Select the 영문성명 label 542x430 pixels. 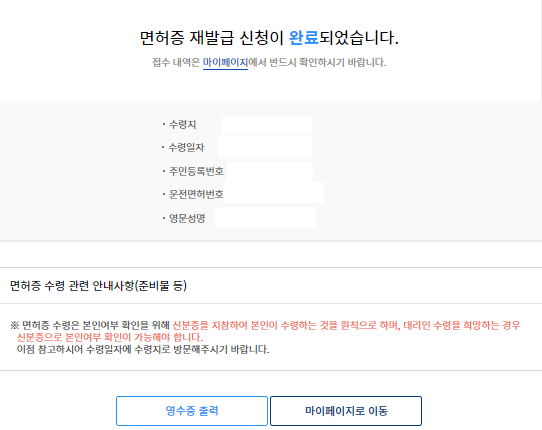coord(187,218)
